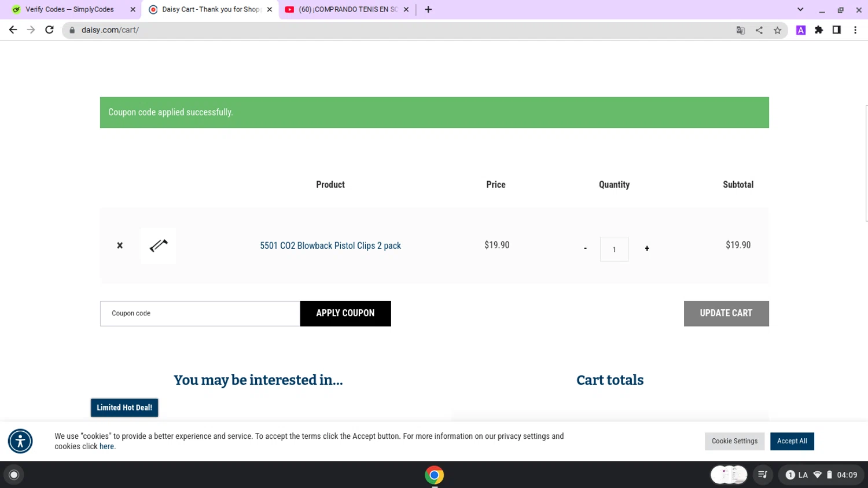Open the media controls playlist icon
The image size is (868, 488).
click(x=763, y=475)
